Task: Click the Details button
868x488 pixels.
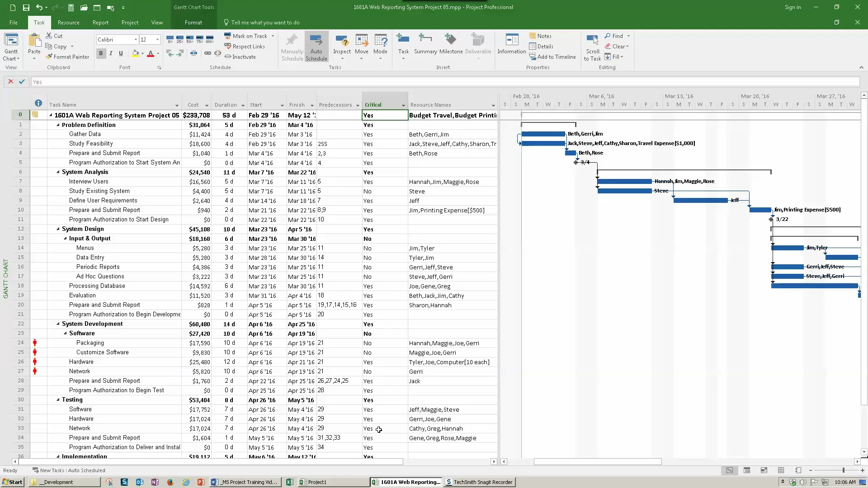Action: pyautogui.click(x=541, y=47)
